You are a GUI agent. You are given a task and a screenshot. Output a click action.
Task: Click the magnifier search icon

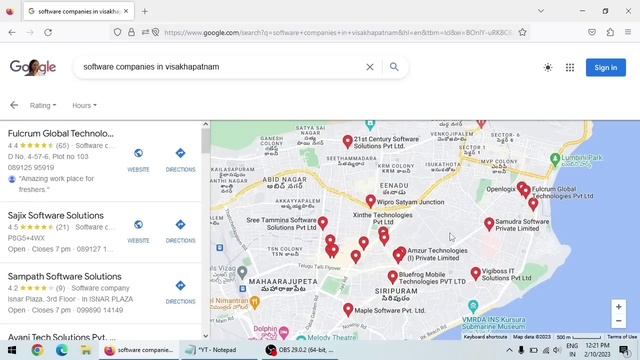[394, 67]
